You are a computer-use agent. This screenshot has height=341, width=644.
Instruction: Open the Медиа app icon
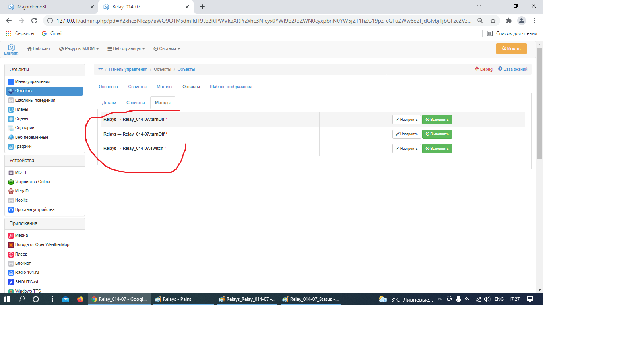[11, 236]
